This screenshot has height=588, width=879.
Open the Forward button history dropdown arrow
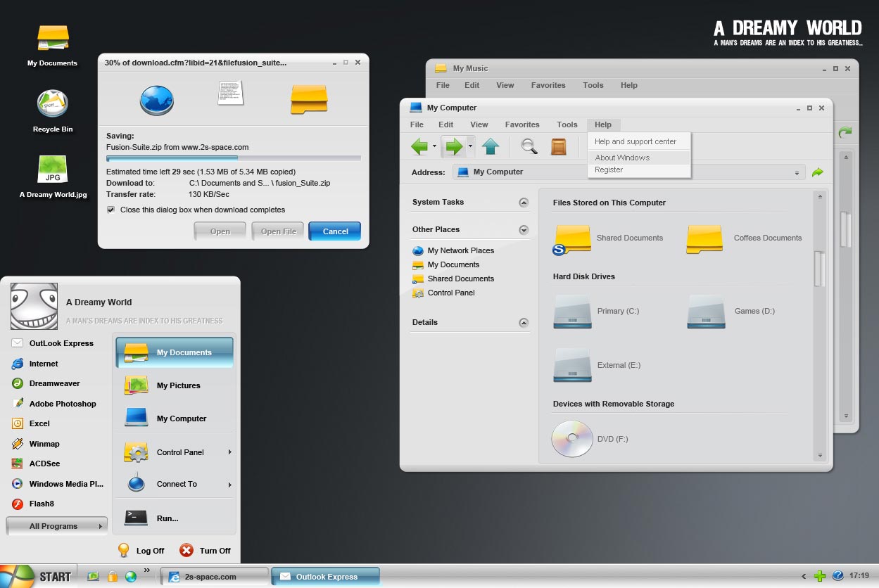[x=470, y=146]
